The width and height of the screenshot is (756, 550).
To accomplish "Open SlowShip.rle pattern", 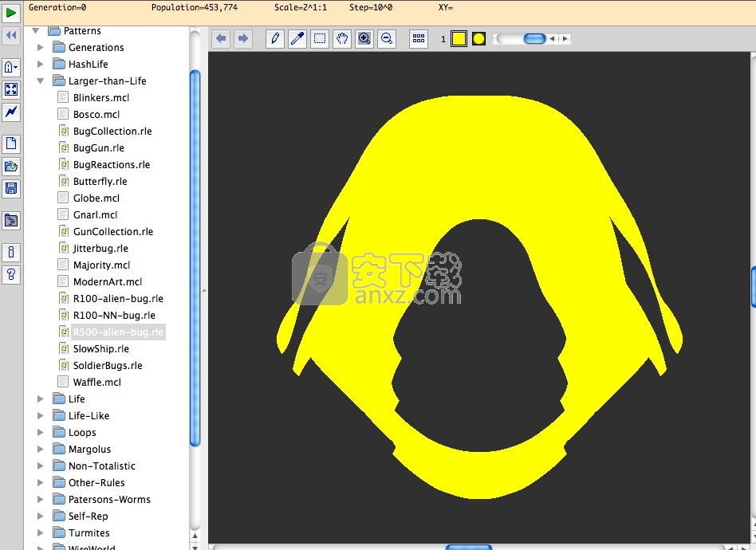I will pos(101,348).
